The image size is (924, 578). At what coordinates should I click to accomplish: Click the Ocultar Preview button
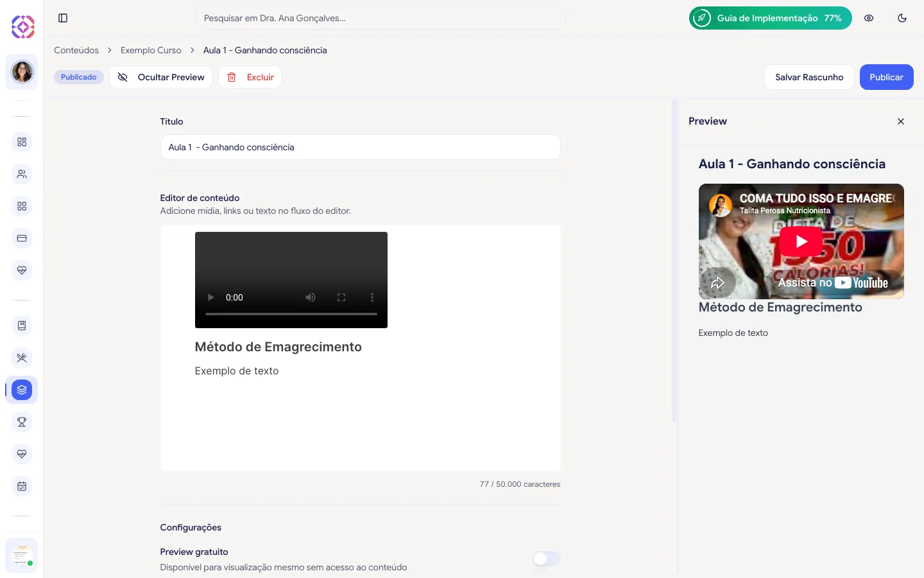tap(161, 77)
